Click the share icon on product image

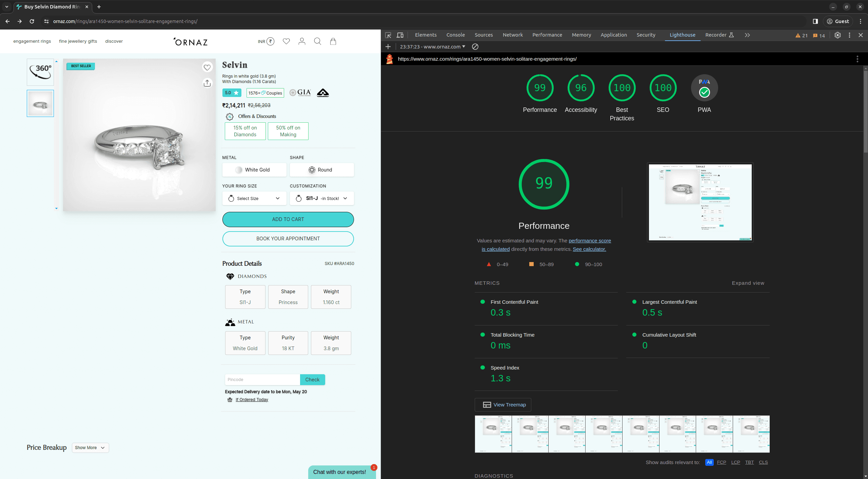(207, 83)
